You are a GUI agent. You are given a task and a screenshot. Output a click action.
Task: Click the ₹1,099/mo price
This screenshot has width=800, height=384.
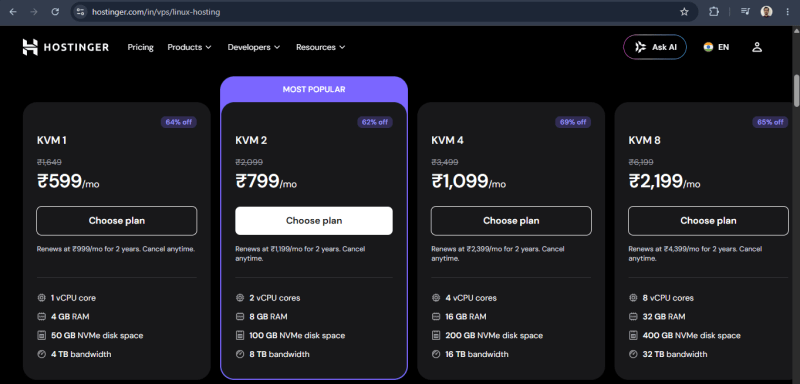pos(469,181)
